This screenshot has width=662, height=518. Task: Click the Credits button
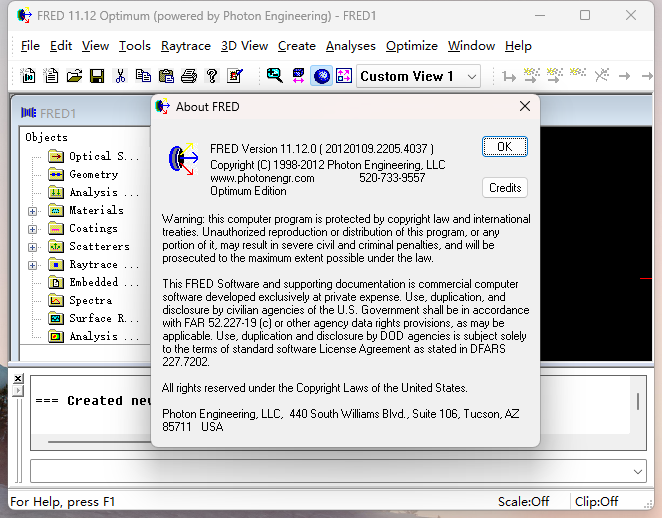505,187
